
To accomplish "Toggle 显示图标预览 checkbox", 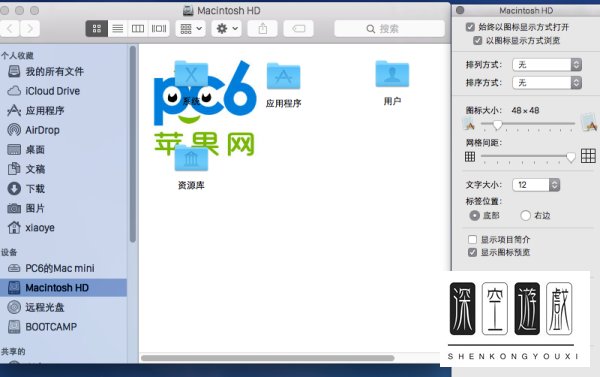I will click(472, 252).
